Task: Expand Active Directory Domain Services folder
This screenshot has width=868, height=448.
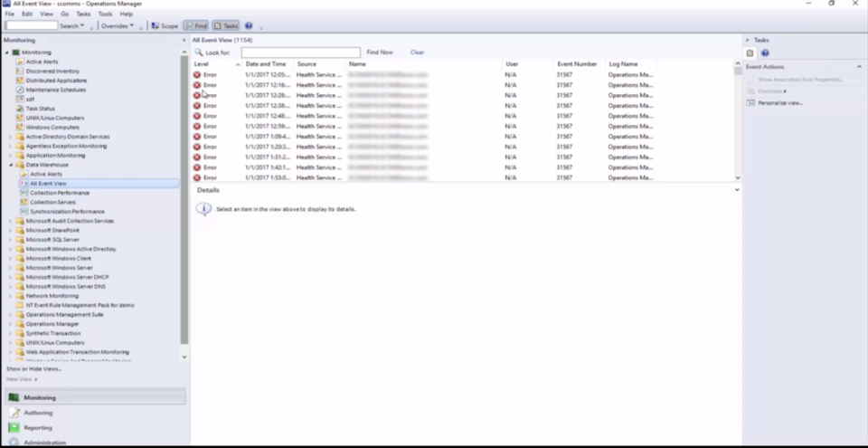Action: point(11,137)
